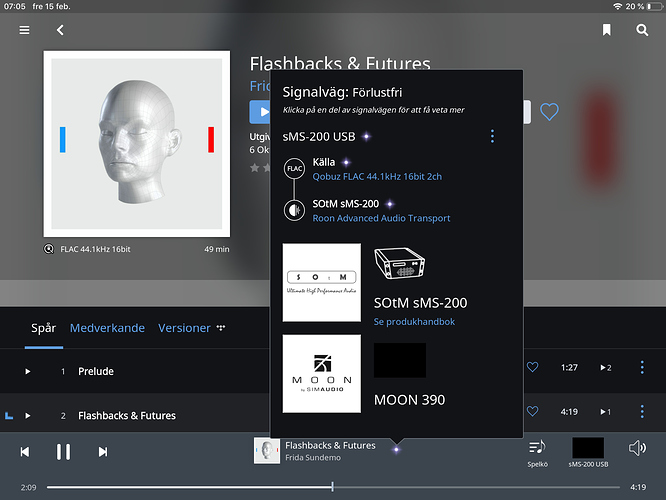Click the large album cover art
The image size is (666, 500).
[x=137, y=144]
